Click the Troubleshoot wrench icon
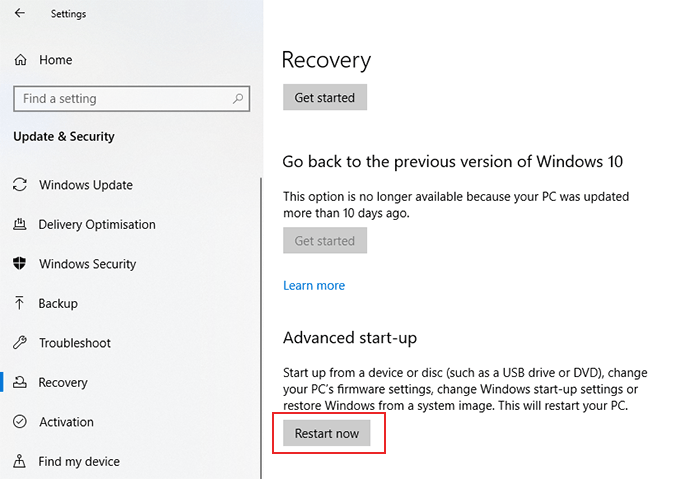The height and width of the screenshot is (479, 680). point(19,343)
